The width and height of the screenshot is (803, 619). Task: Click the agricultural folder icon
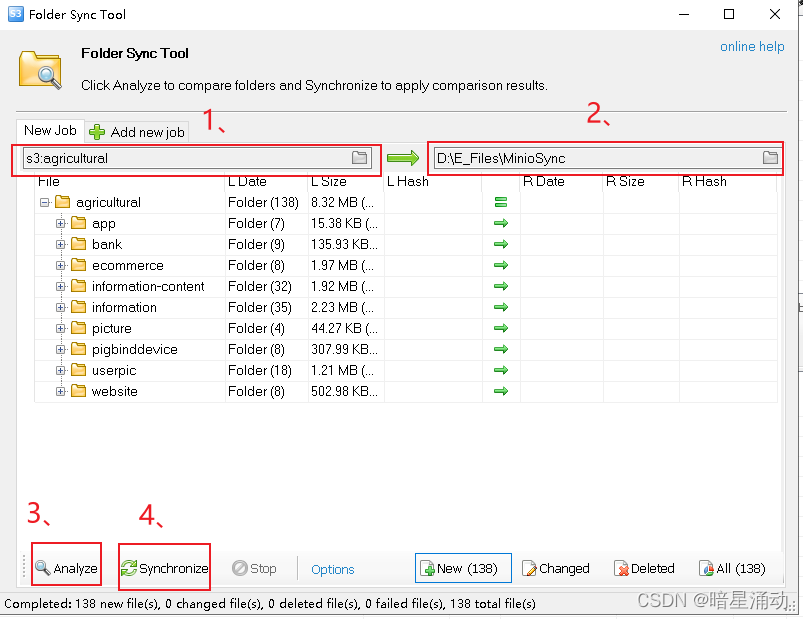pos(62,202)
